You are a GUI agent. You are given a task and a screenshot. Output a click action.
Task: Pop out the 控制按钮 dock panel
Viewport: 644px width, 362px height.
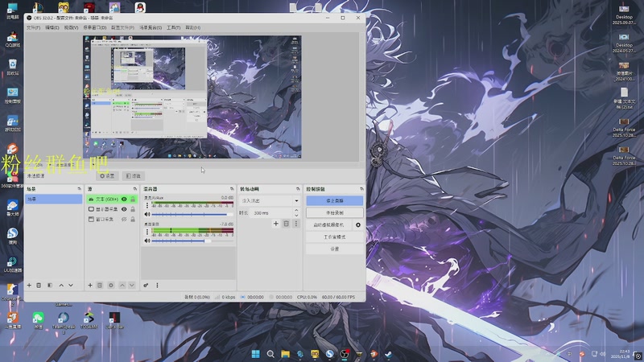(x=361, y=189)
